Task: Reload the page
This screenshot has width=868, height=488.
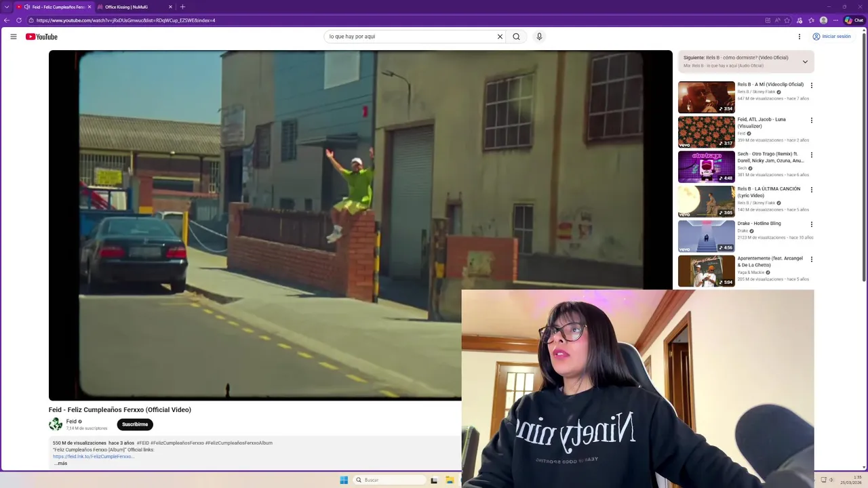Action: pos(19,20)
